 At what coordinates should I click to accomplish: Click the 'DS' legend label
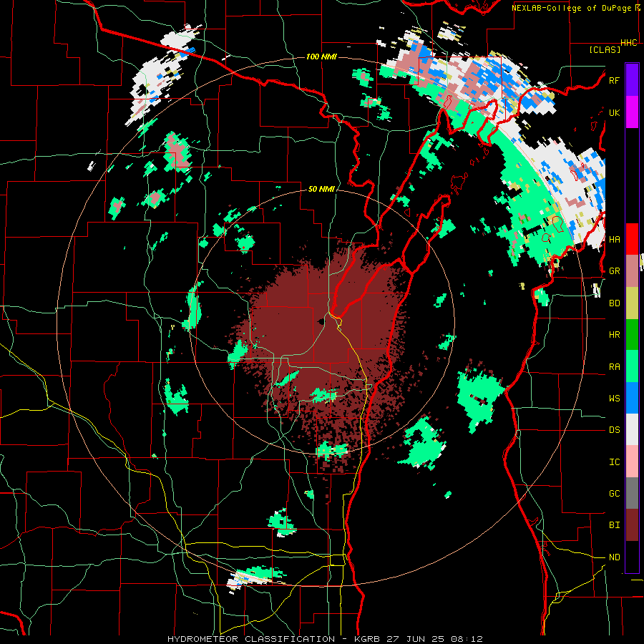pyautogui.click(x=615, y=430)
